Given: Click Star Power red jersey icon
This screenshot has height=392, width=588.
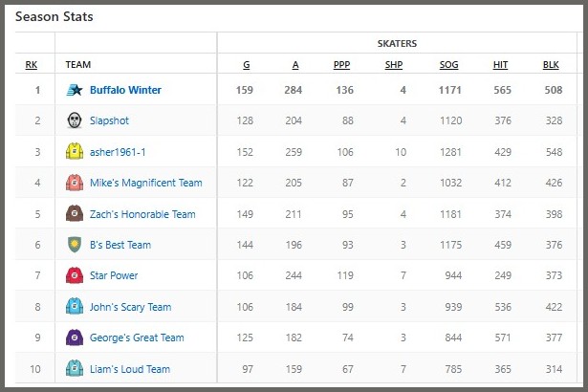Looking at the screenshot, I should pos(75,275).
